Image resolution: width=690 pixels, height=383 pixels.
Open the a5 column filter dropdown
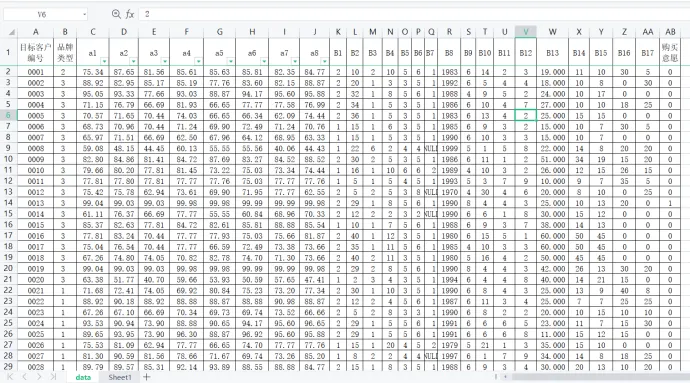[x=230, y=61]
